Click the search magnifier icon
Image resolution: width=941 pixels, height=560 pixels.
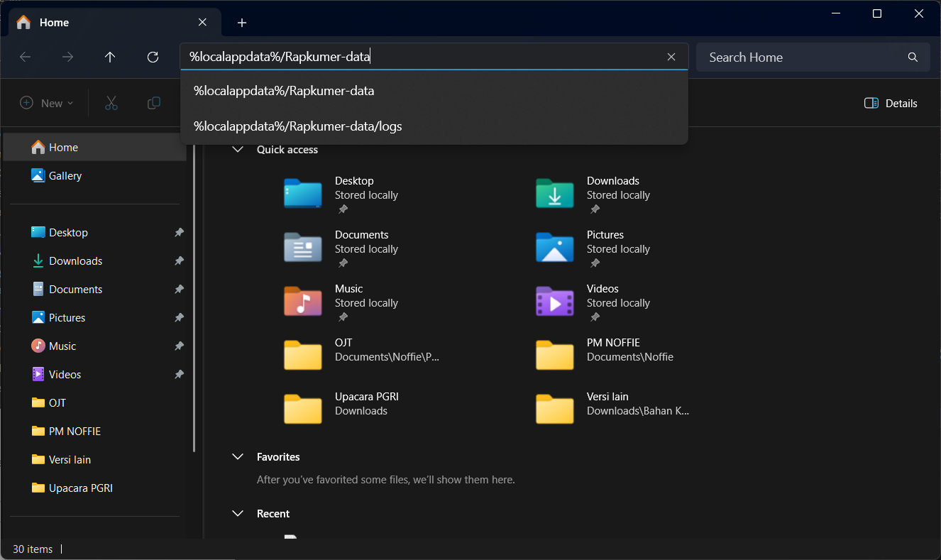click(x=913, y=57)
